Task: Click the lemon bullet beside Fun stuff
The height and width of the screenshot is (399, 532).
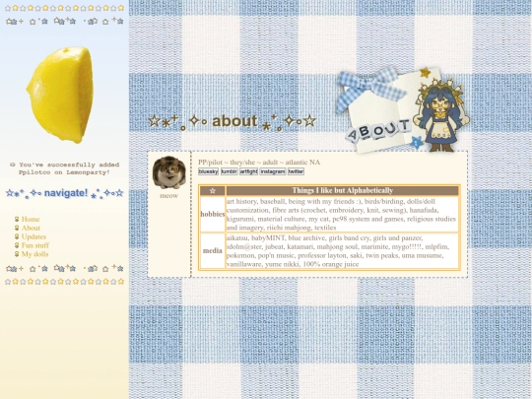Action: (17, 245)
